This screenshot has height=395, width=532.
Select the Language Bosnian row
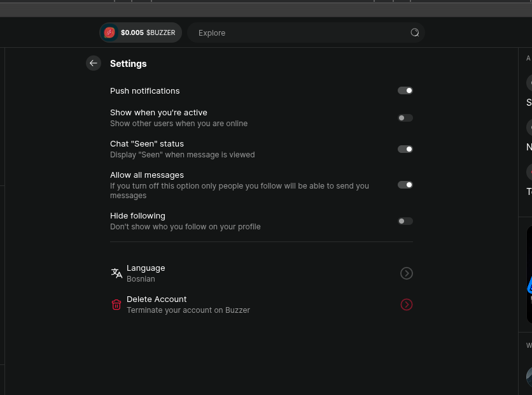point(262,273)
